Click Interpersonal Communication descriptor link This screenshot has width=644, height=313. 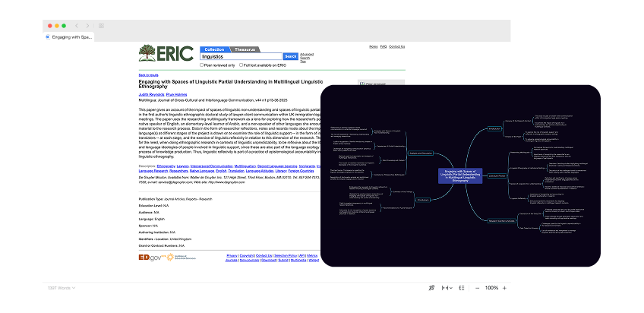212,166
